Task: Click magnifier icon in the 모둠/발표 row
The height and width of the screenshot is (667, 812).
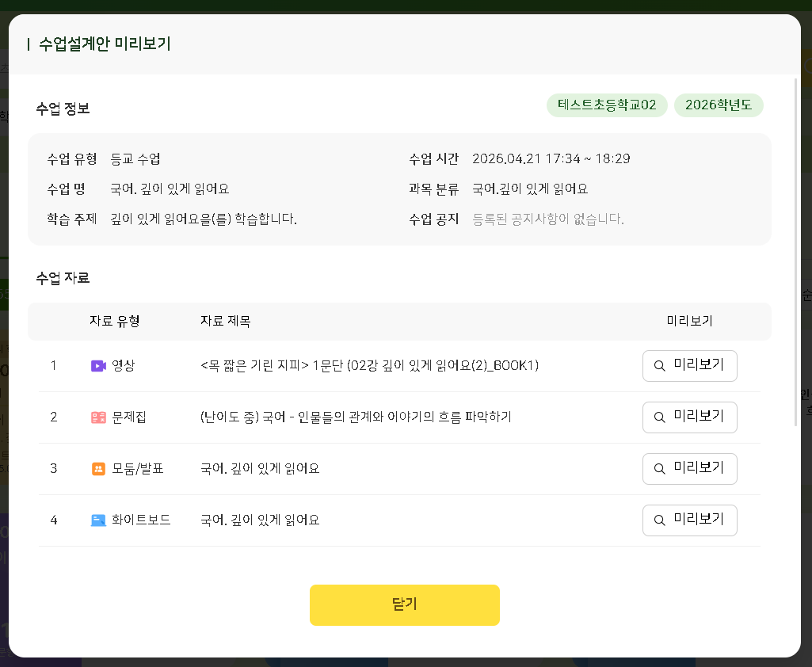Action: pyautogui.click(x=659, y=469)
